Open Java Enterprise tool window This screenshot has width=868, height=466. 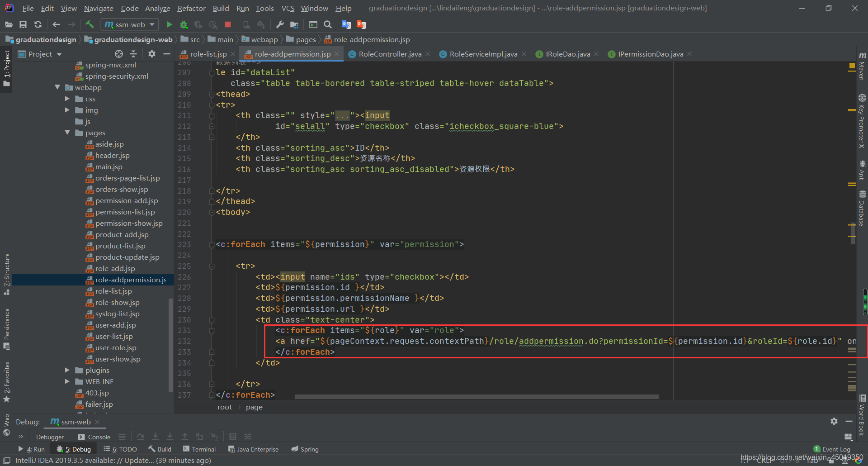[253, 449]
